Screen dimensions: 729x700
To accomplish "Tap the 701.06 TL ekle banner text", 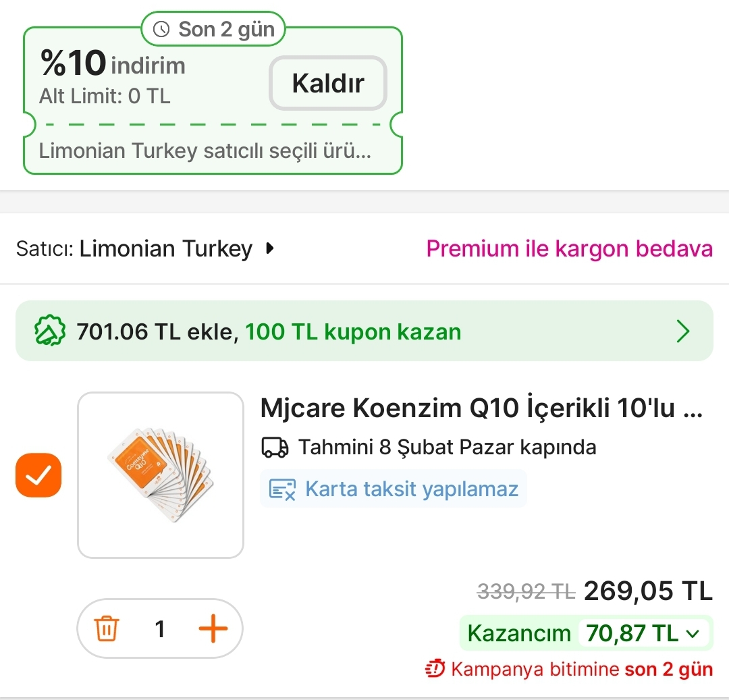I will [269, 331].
